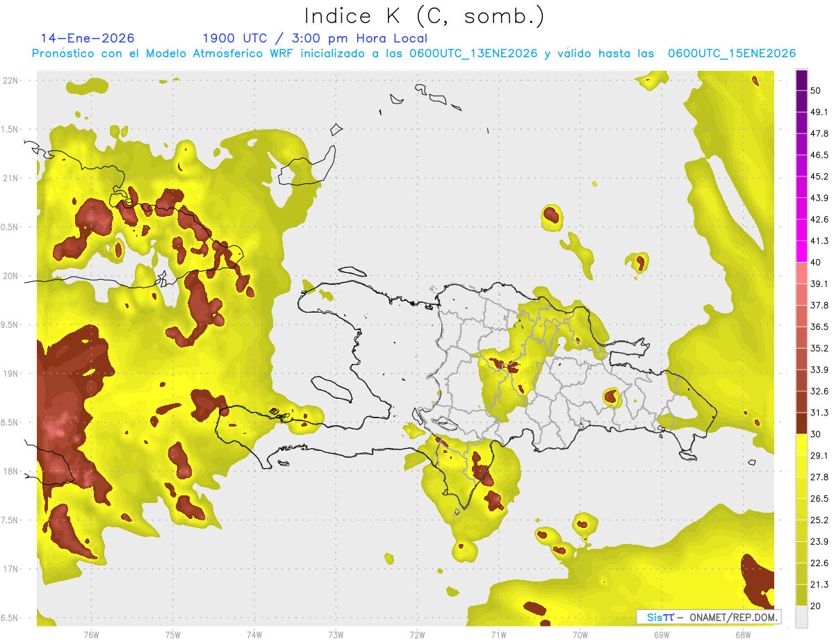Click the legend value "20" at bar bottom

click(x=816, y=606)
